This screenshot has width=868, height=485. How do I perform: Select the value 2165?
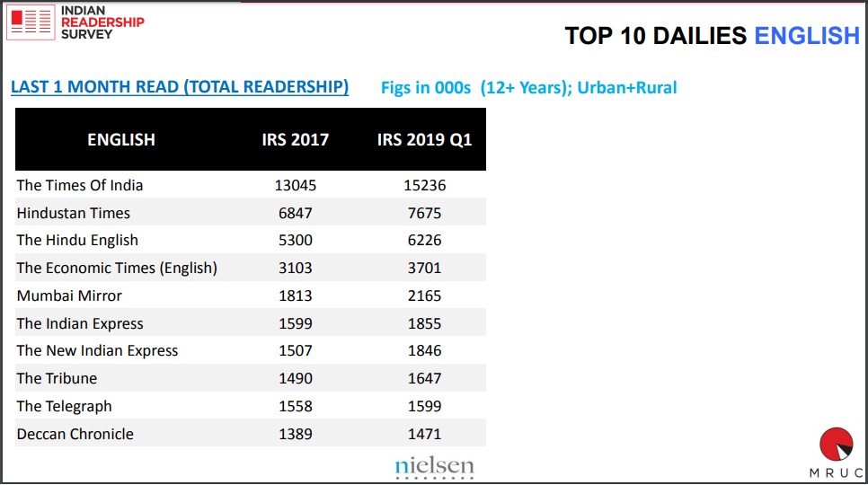pyautogui.click(x=425, y=295)
